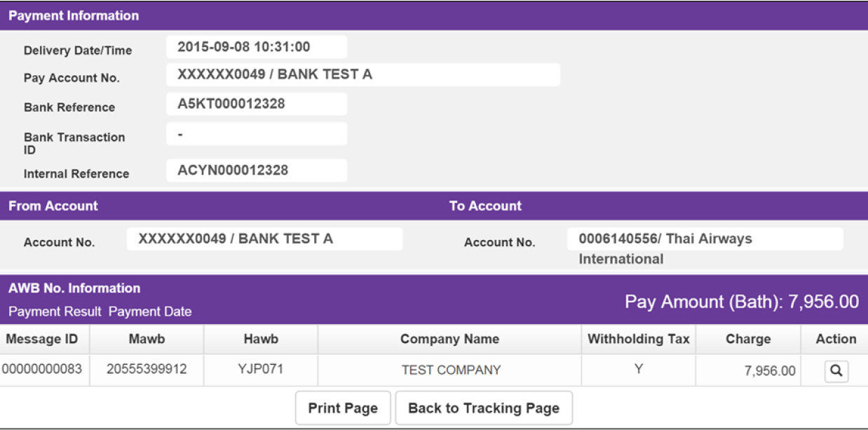The image size is (868, 430).
Task: Click the Delivery Date/Time field
Action: pyautogui.click(x=257, y=47)
